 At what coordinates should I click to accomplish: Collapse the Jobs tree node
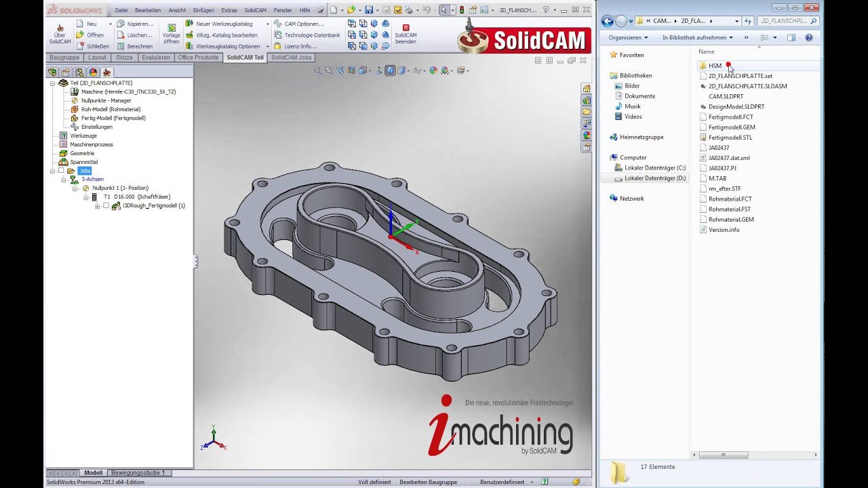click(52, 171)
